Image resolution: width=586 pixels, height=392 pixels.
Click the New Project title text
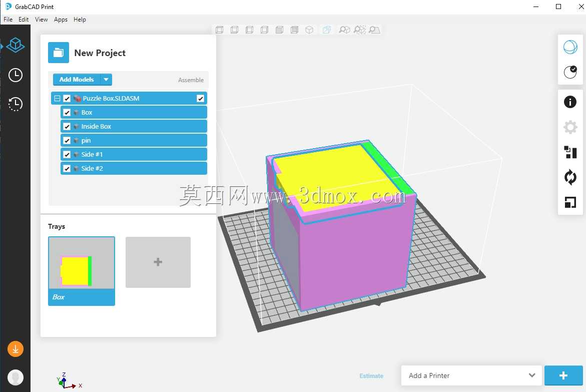[100, 53]
